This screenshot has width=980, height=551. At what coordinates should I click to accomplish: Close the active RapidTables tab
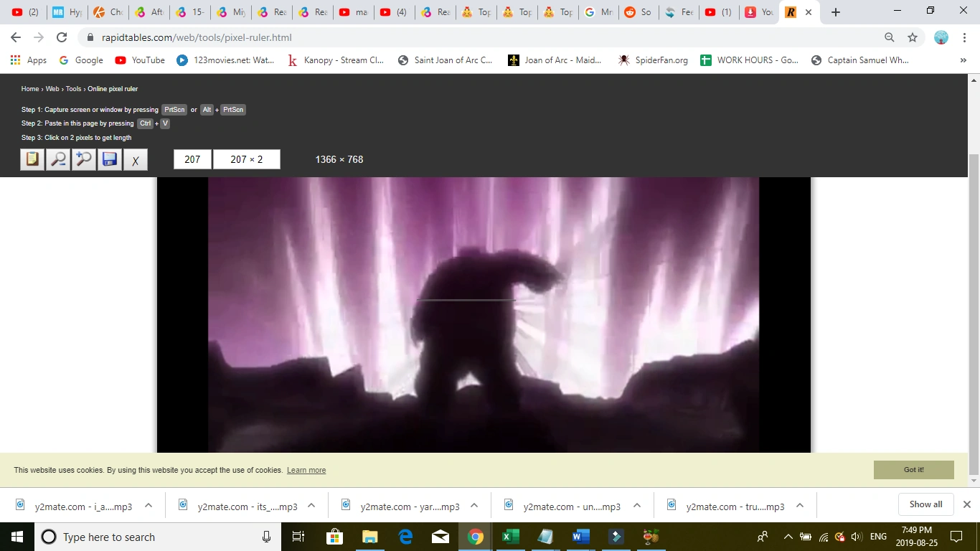(x=809, y=12)
